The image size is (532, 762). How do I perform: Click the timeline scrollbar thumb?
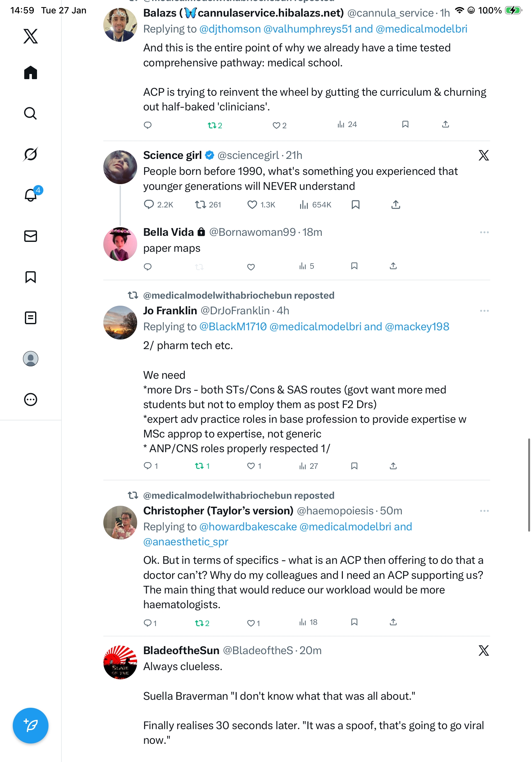pos(529,485)
